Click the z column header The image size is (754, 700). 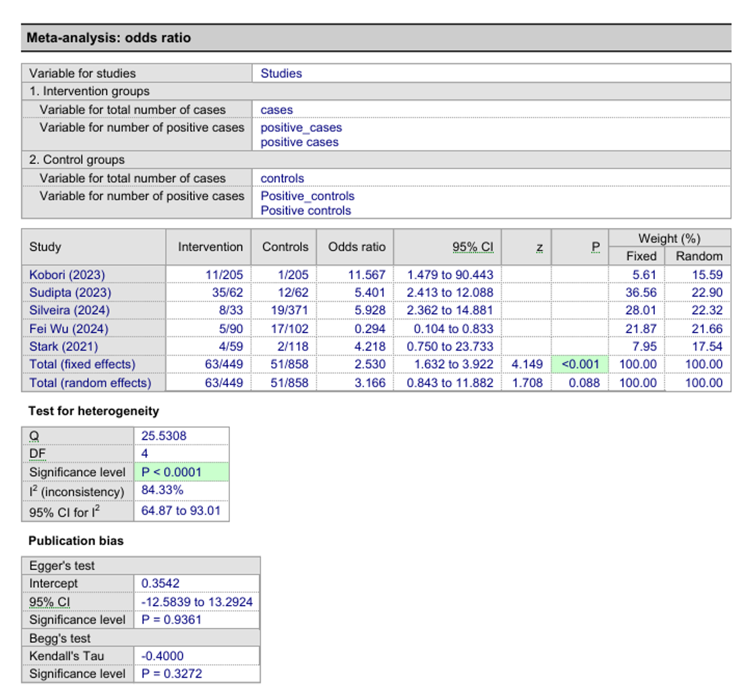[540, 247]
